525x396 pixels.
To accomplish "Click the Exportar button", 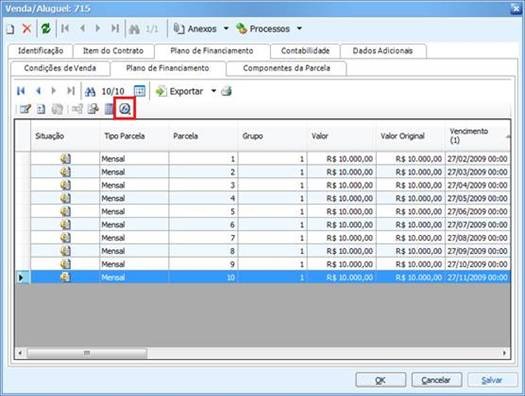I will (179, 91).
